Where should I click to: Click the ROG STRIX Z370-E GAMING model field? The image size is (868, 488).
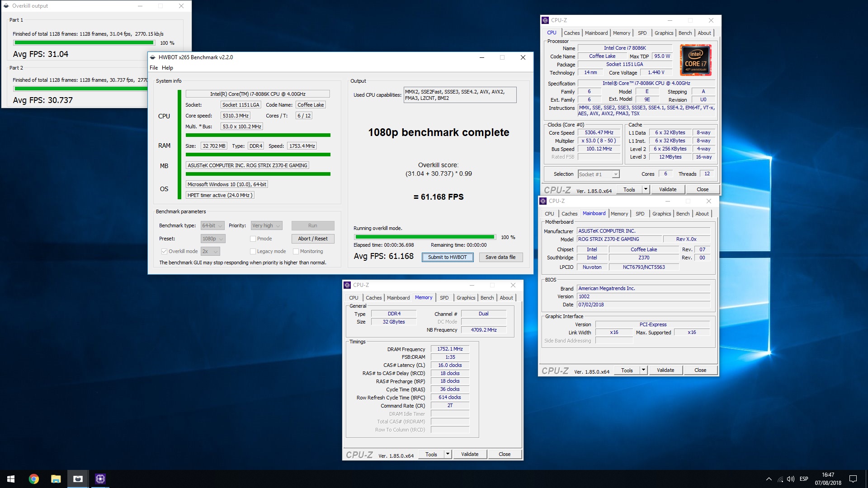(x=619, y=239)
